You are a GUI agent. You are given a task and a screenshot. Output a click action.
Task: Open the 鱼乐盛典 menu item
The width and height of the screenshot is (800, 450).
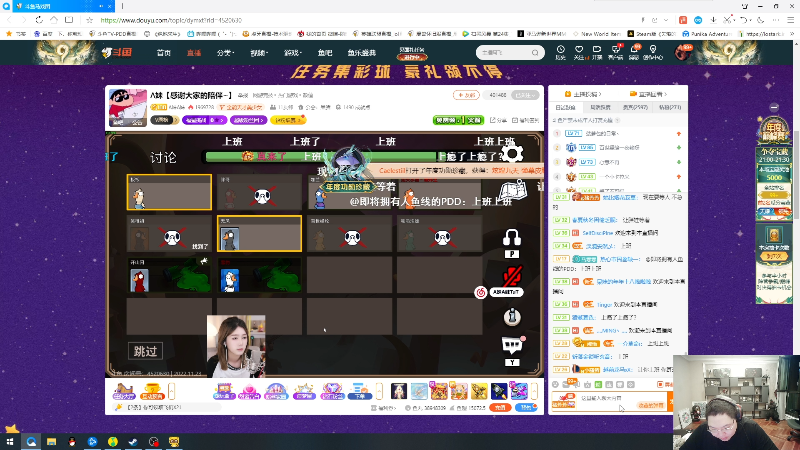click(362, 53)
